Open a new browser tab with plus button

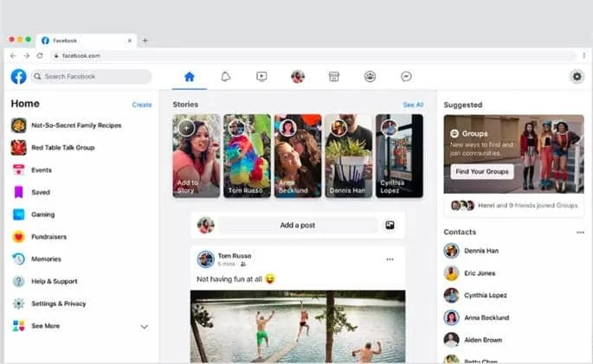[x=145, y=41]
